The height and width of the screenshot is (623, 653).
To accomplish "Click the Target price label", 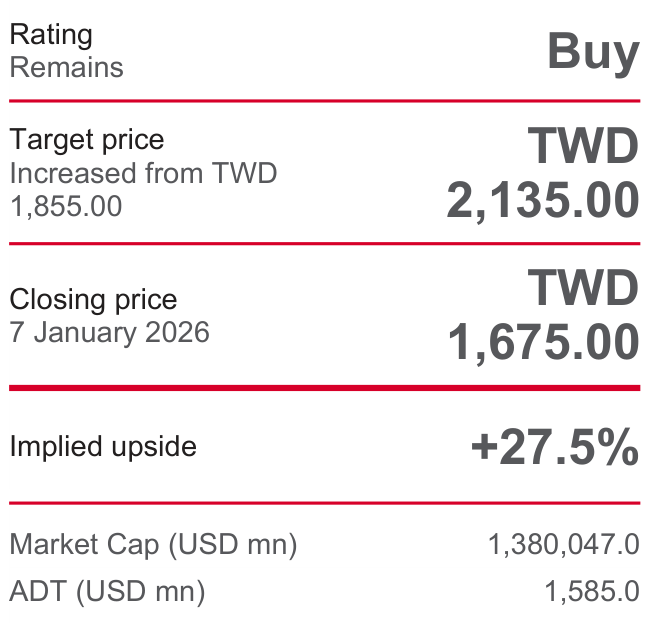I will pyautogui.click(x=86, y=140).
